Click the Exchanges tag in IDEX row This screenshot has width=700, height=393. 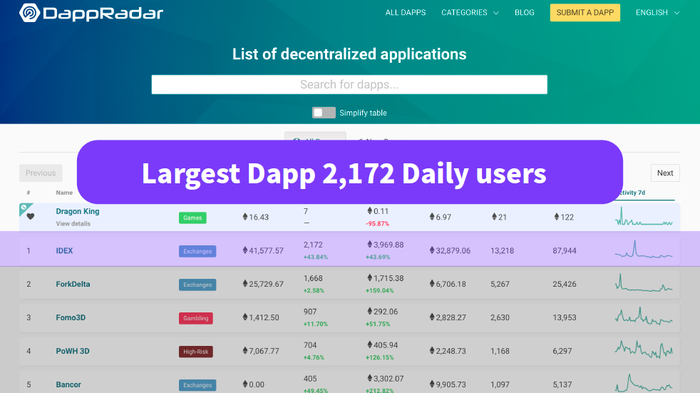tap(197, 251)
